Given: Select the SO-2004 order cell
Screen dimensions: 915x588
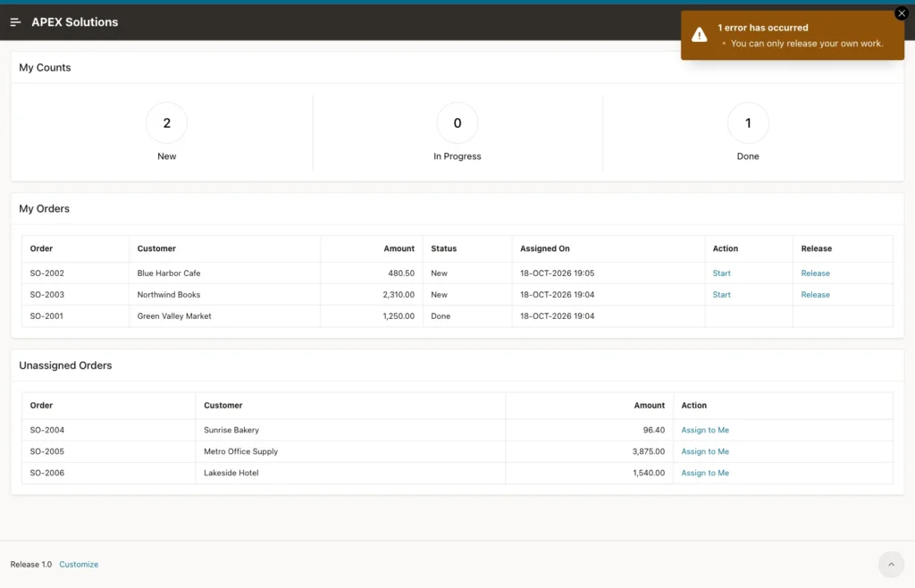Looking at the screenshot, I should 108,430.
